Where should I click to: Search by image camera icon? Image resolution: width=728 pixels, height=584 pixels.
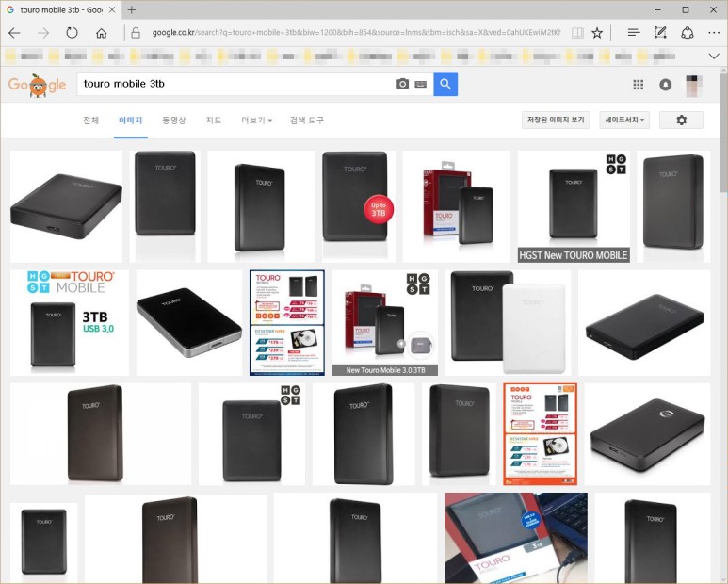tap(402, 84)
